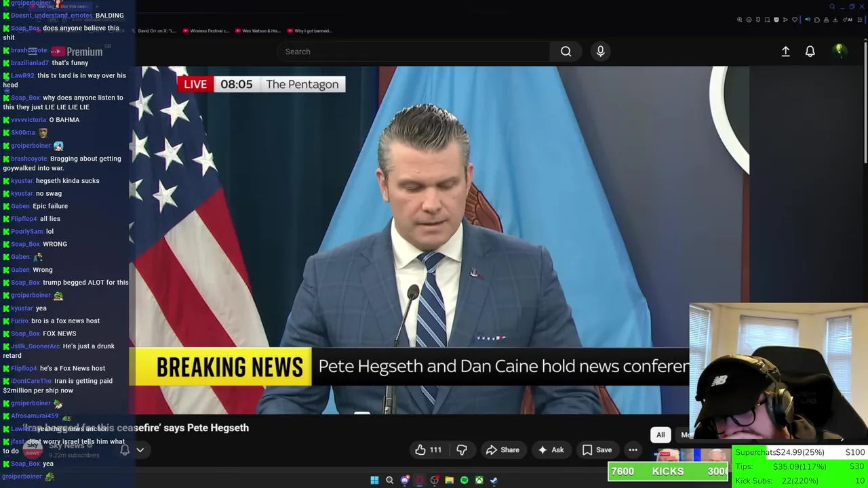Open Steam from the taskbar
Screen dimensions: 868x488
pyautogui.click(x=494, y=481)
